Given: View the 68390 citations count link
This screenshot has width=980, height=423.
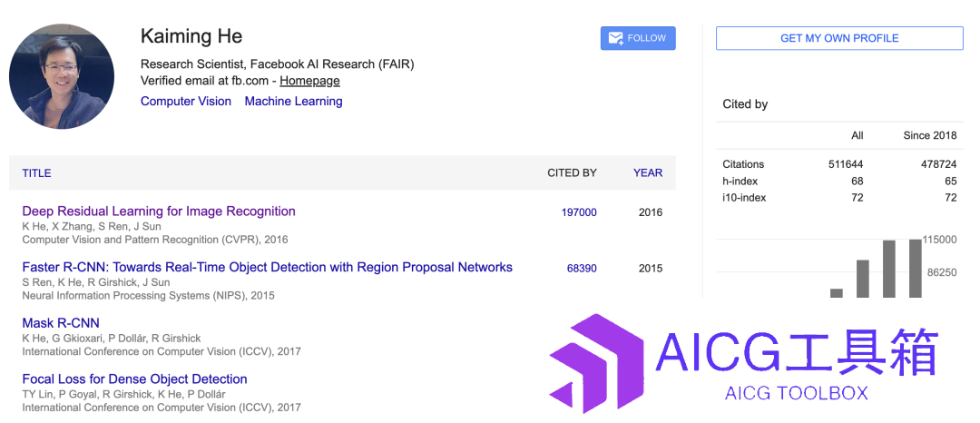Looking at the screenshot, I should (x=582, y=269).
